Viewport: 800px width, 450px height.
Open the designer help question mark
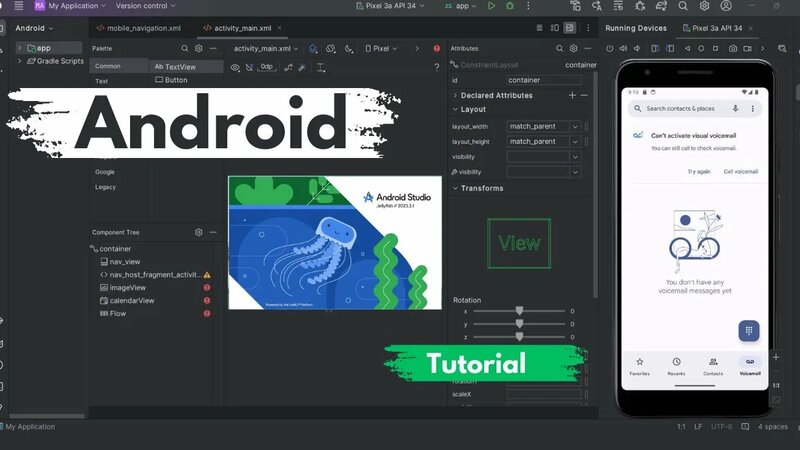[437, 67]
